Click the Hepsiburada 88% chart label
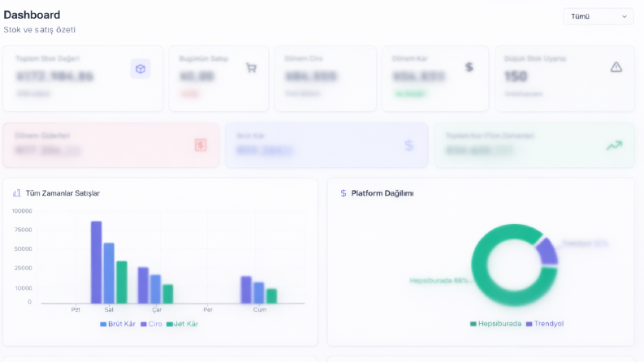The width and height of the screenshot is (644, 362). point(439,280)
